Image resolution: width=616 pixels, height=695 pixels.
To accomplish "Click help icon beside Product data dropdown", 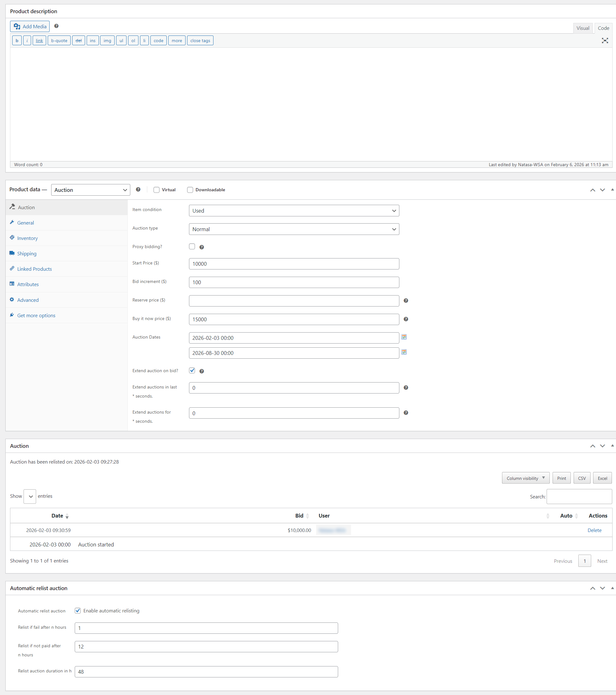I will [x=138, y=189].
